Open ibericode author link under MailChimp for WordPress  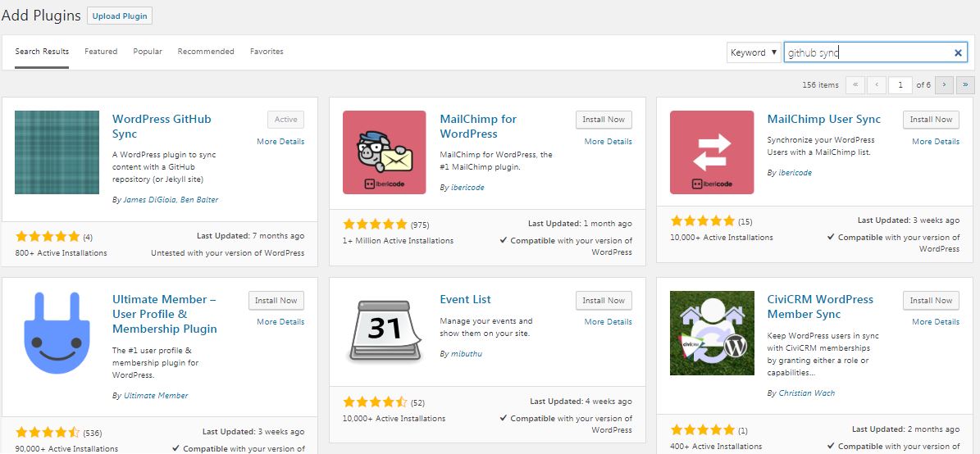pyautogui.click(x=467, y=188)
